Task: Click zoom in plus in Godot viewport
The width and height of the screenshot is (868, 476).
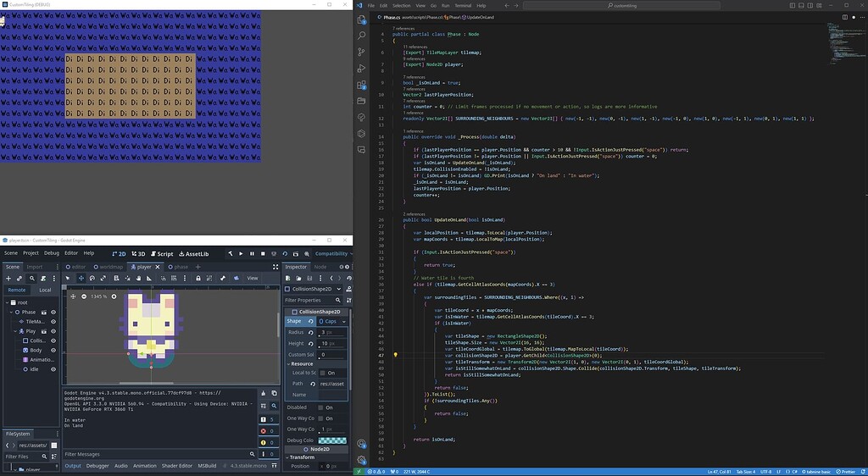Action: (114, 296)
